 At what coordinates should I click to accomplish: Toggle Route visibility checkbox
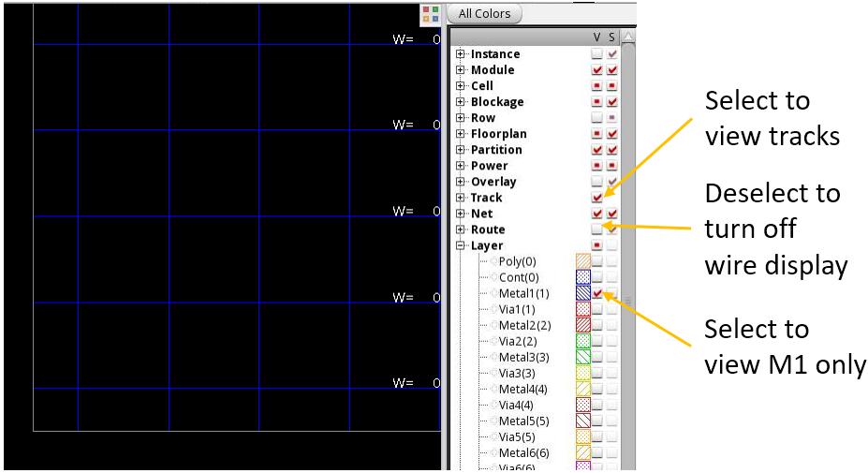tap(596, 229)
